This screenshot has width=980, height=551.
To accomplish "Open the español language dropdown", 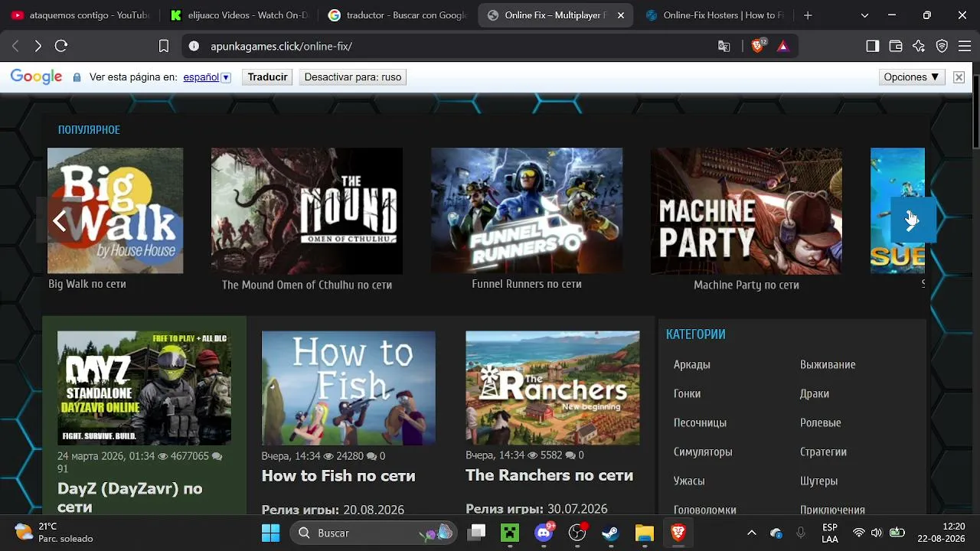I will pyautogui.click(x=207, y=77).
